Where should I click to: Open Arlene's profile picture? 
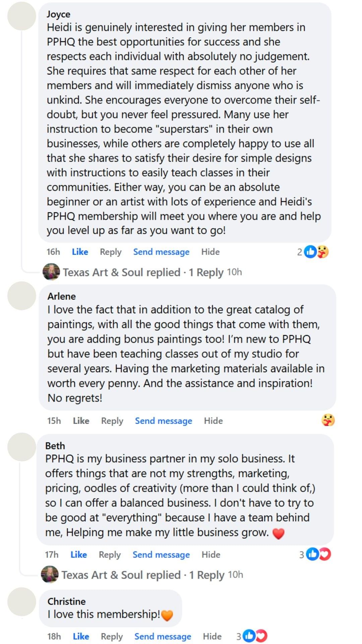tap(22, 296)
